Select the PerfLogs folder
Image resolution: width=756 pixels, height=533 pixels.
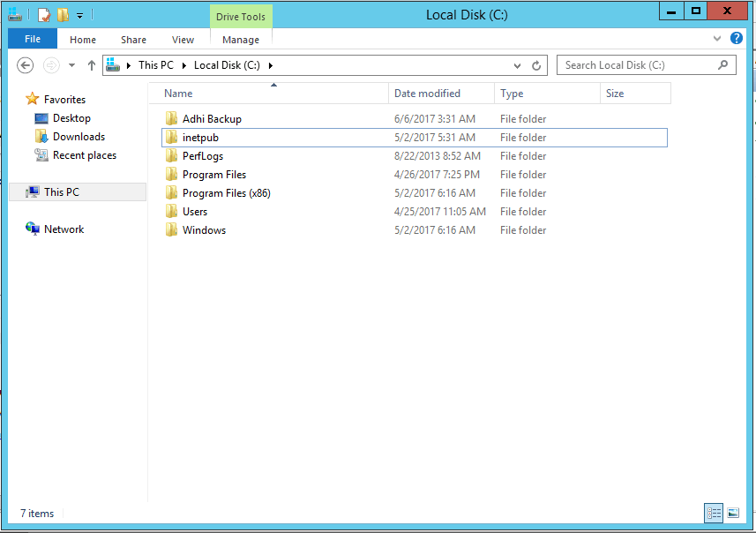point(415,156)
